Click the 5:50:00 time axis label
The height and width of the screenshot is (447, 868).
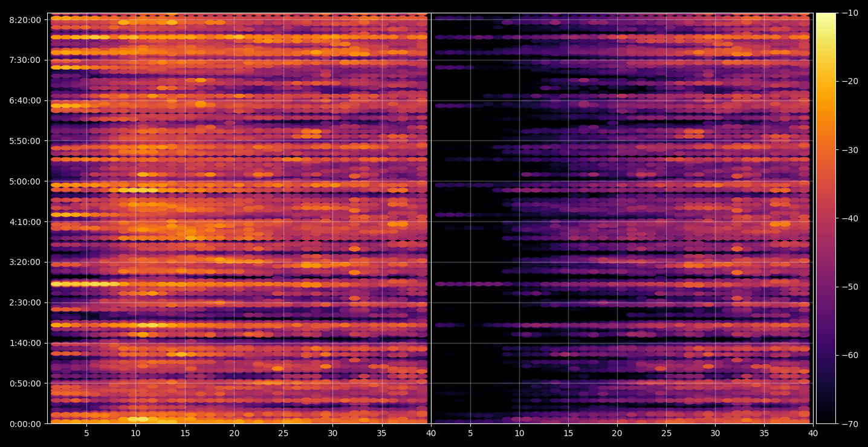click(x=25, y=140)
